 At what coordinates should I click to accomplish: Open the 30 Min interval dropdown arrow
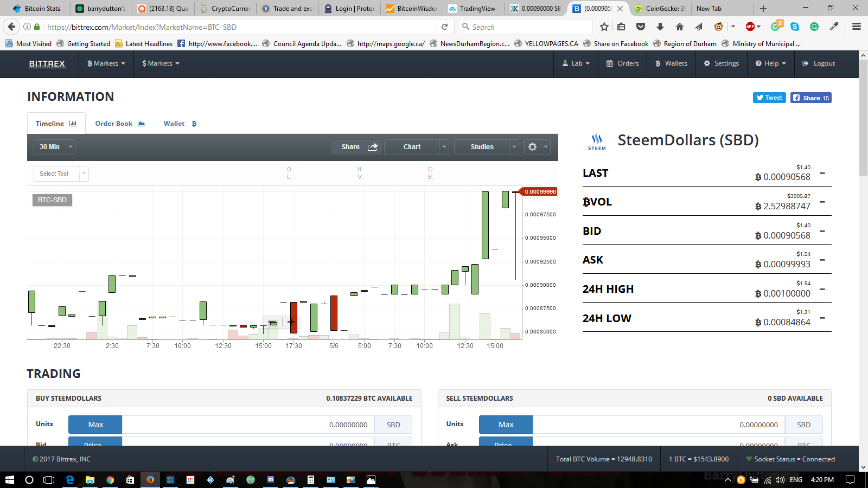pos(71,147)
